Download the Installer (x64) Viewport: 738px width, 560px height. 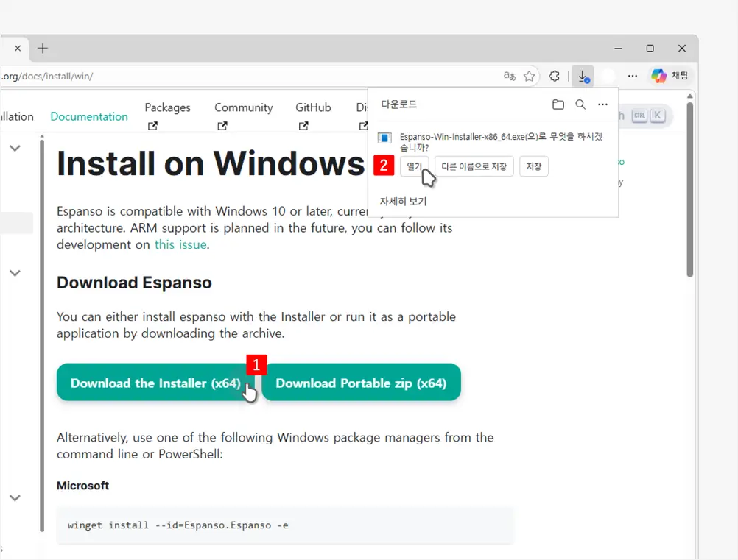point(155,383)
